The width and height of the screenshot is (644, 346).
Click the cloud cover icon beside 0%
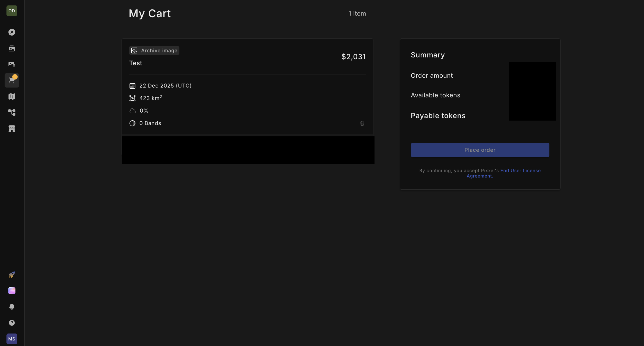[x=132, y=111]
